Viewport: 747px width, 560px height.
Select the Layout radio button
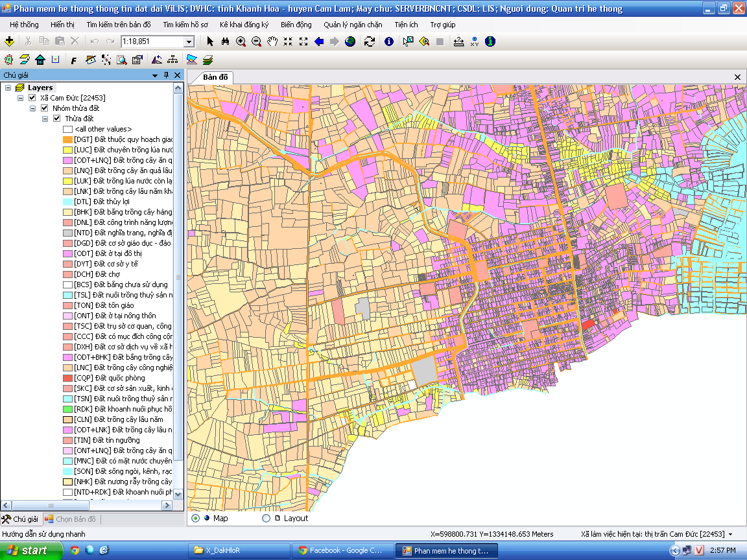266,519
